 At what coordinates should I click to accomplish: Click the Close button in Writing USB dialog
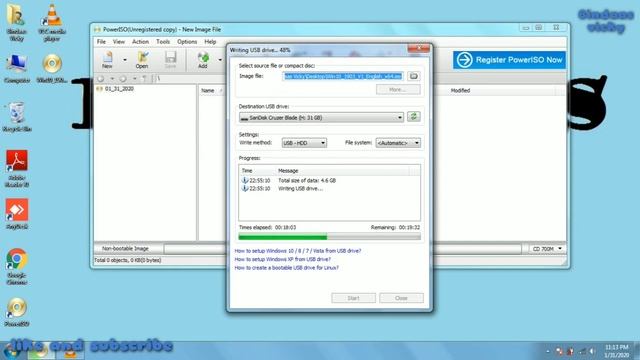tap(401, 298)
